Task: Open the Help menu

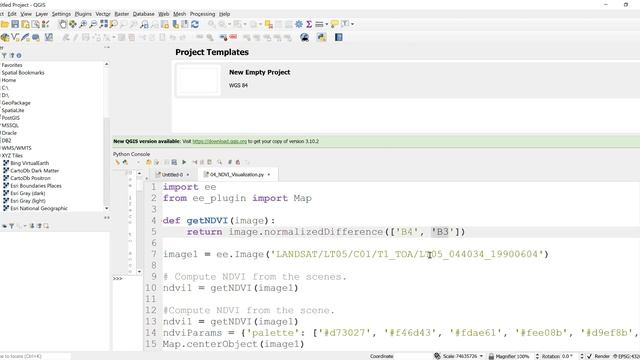Action: [224, 14]
